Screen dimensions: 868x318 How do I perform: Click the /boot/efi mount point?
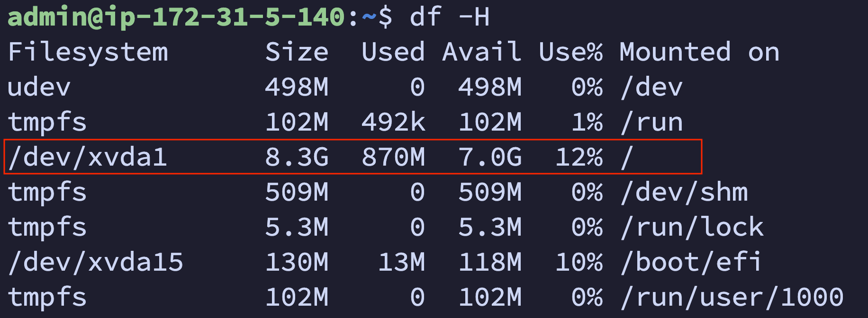(x=691, y=262)
